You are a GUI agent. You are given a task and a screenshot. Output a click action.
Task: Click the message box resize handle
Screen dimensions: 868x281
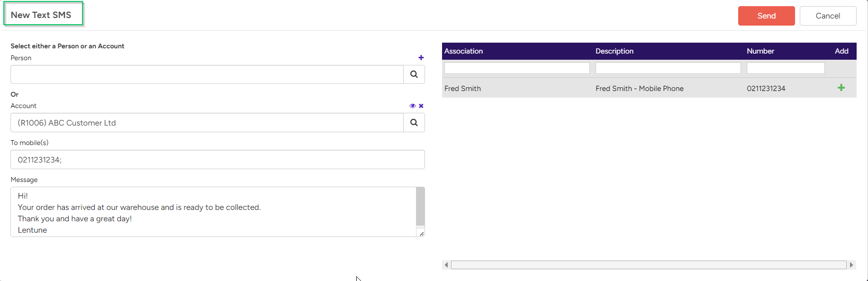(421, 233)
